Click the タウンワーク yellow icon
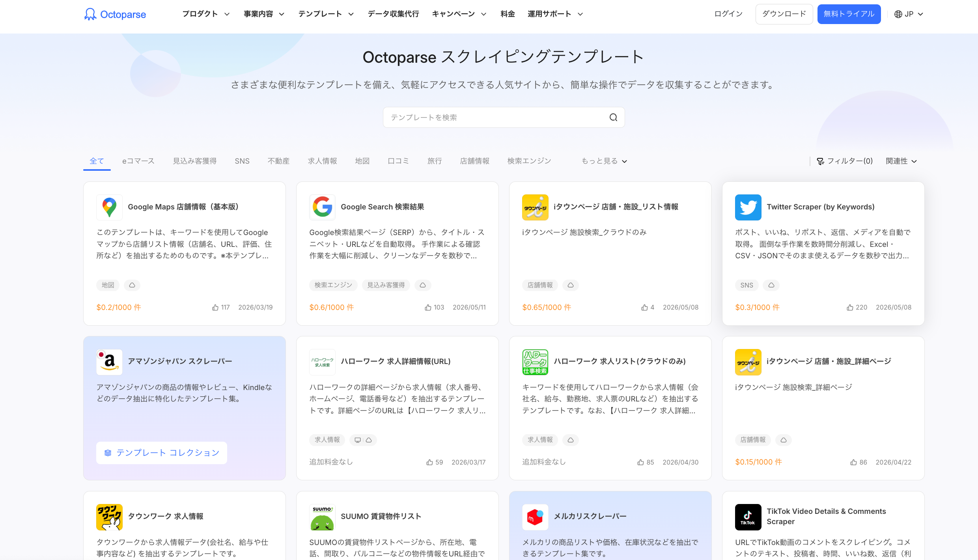This screenshot has height=560, width=978. 109,517
